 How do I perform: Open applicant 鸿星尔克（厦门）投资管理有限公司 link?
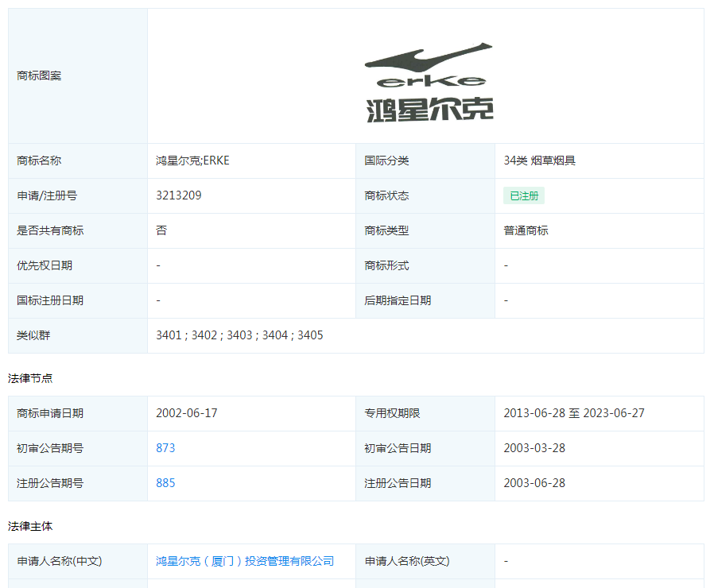[245, 561]
